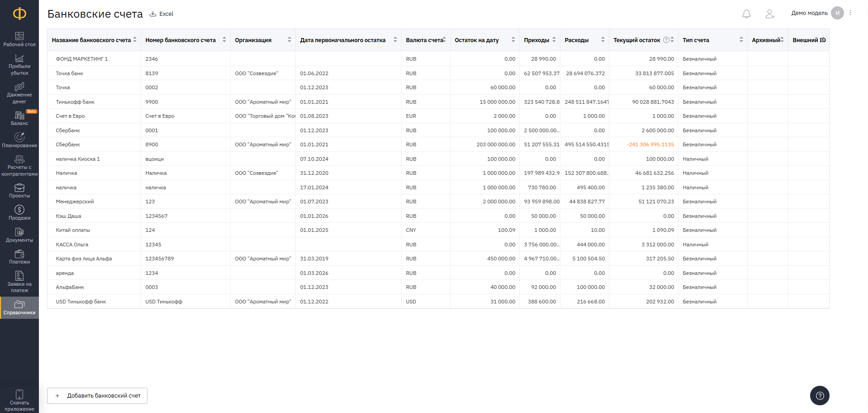The height and width of the screenshot is (413, 868).
Task: Click наличка Киоска 1 account
Action: [x=78, y=159]
